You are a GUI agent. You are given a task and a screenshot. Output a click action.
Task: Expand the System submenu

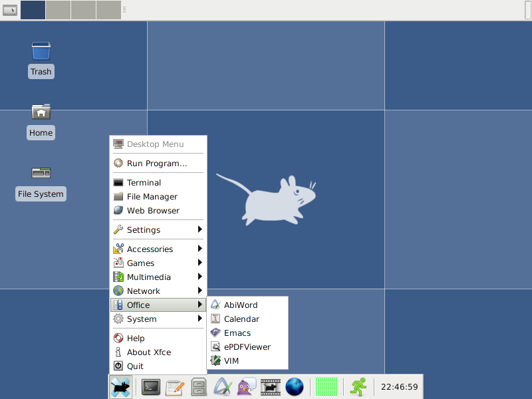(158, 319)
